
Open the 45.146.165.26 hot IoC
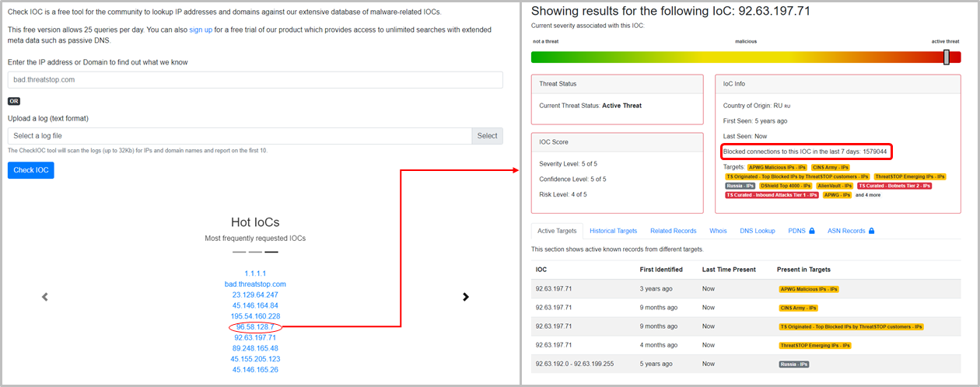pyautogui.click(x=255, y=370)
